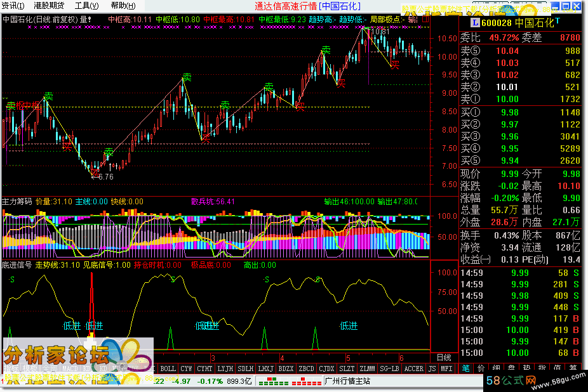This screenshot has width=588, height=392.
Task: Switch to the CYW indicator tab
Action: (187, 369)
